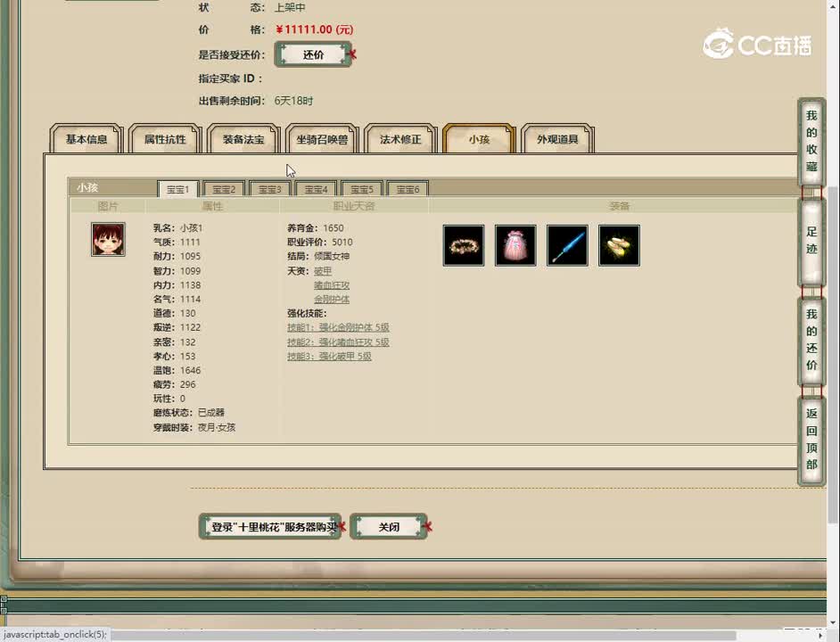Select the 宝宝6 sub-tab
The image size is (840, 642).
point(408,189)
